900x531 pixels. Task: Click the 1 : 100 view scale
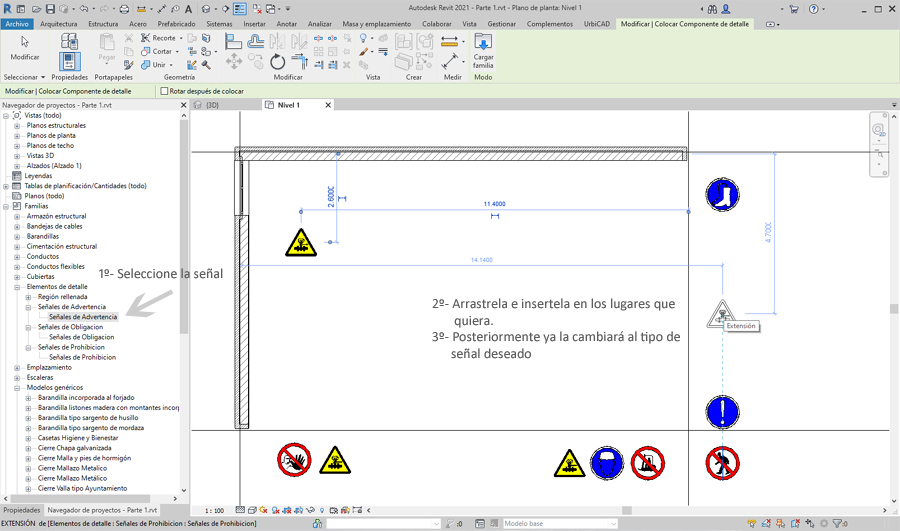(x=214, y=510)
